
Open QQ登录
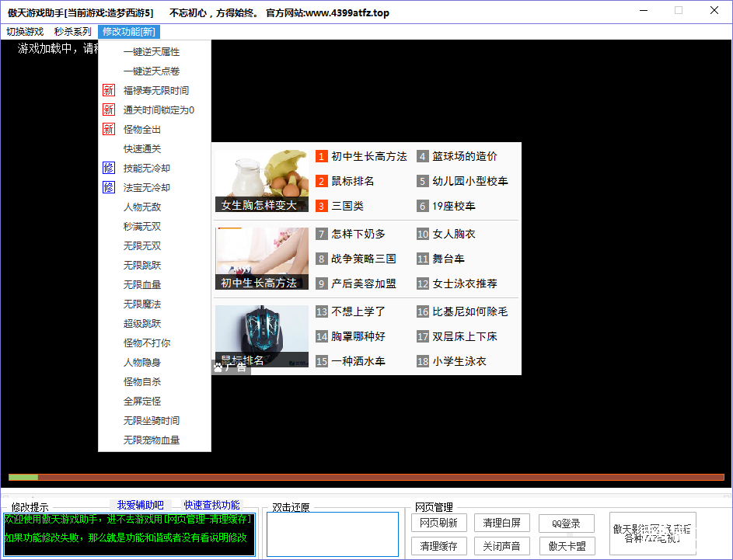click(566, 523)
